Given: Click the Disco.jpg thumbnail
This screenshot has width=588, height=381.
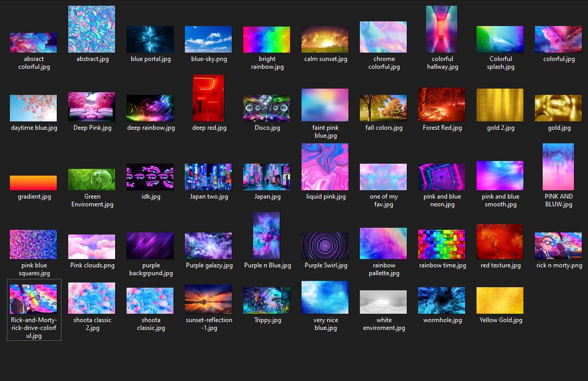Looking at the screenshot, I should (267, 108).
